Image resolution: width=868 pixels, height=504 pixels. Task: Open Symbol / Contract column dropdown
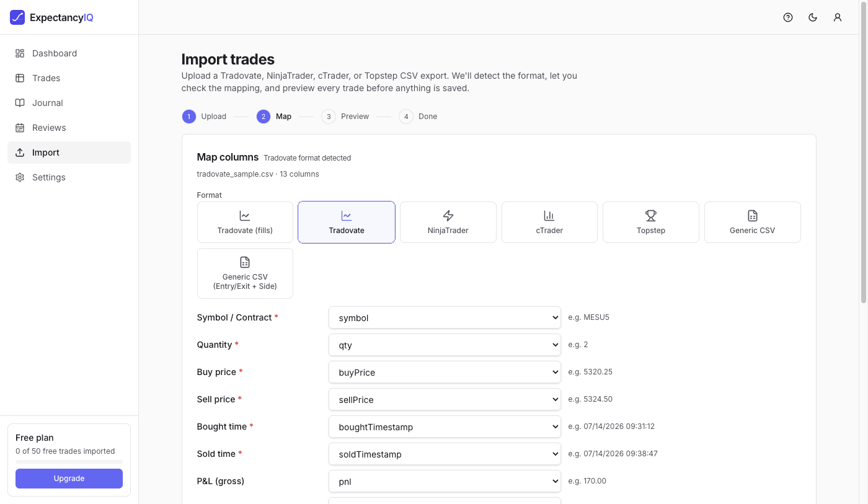[x=445, y=317]
